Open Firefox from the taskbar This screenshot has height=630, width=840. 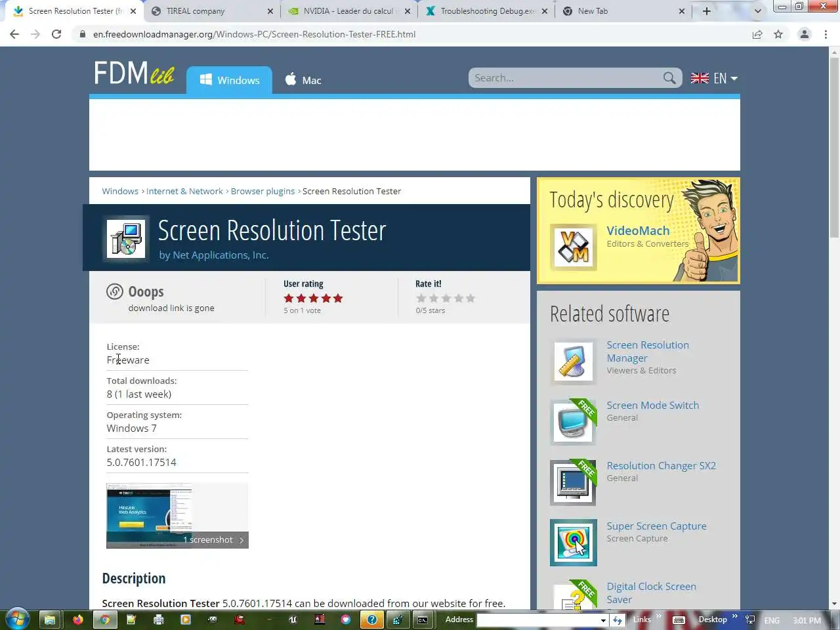click(x=77, y=619)
